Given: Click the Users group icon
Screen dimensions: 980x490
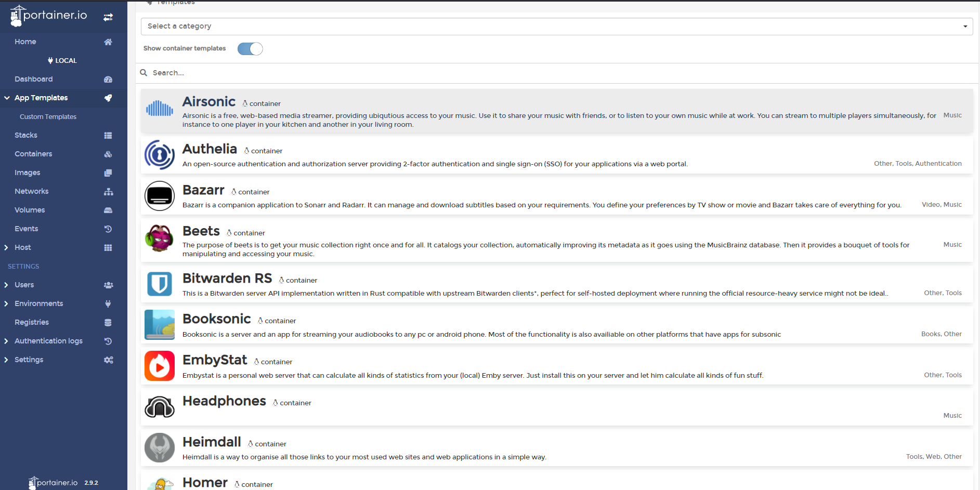Looking at the screenshot, I should click(x=108, y=285).
